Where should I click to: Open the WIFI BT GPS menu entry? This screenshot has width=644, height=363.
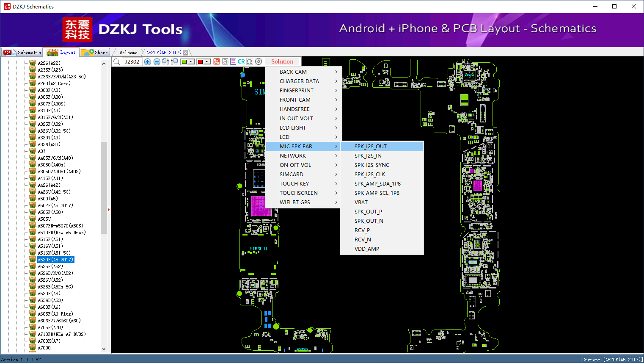304,202
